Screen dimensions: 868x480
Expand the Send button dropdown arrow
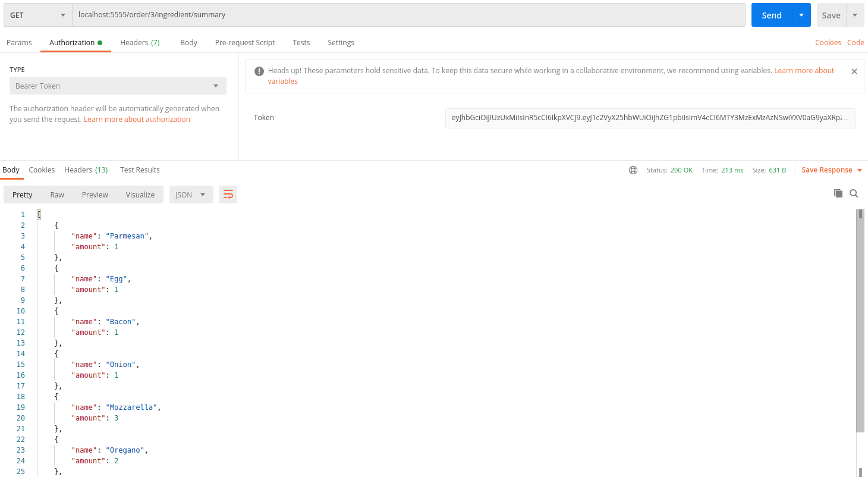801,15
